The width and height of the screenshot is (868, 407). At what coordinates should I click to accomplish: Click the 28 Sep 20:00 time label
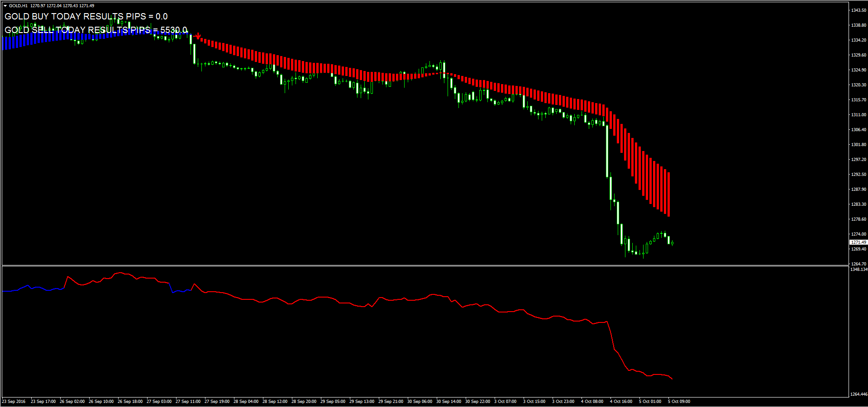(304, 402)
